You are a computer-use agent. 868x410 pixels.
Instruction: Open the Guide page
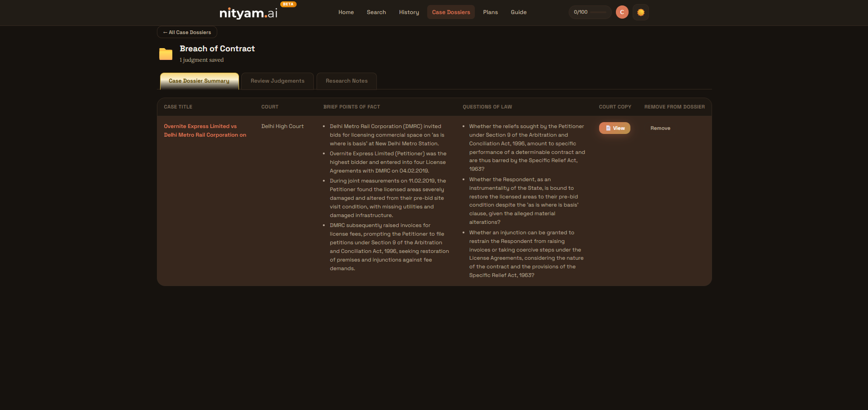518,12
